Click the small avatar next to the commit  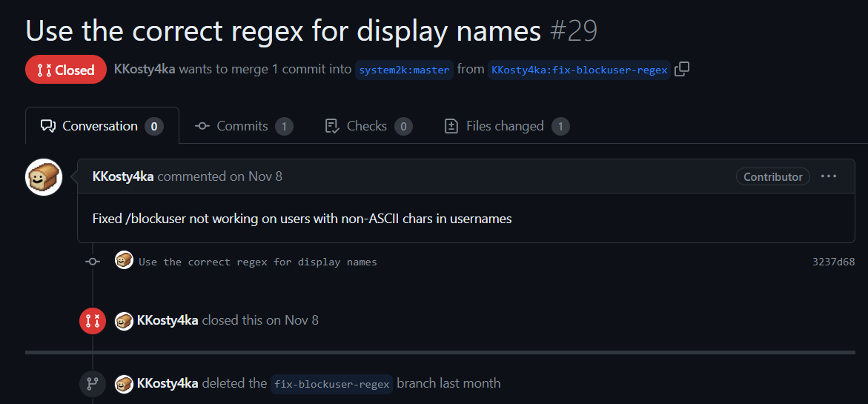[x=124, y=261]
